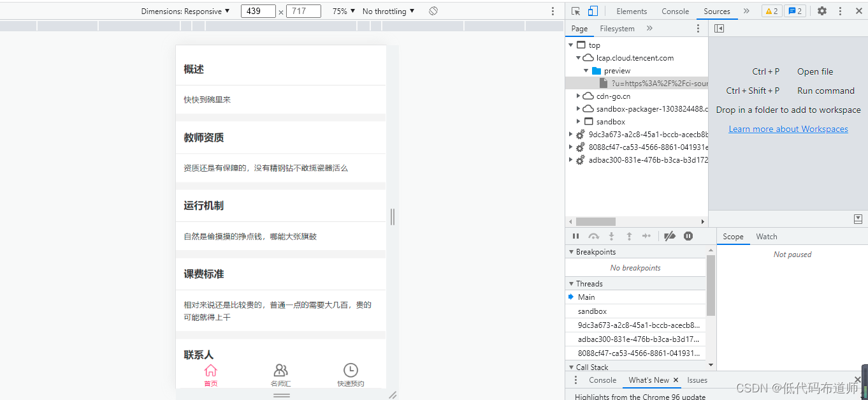The width and height of the screenshot is (868, 400).
Task: Click the inspect element picker icon
Action: 575,11
